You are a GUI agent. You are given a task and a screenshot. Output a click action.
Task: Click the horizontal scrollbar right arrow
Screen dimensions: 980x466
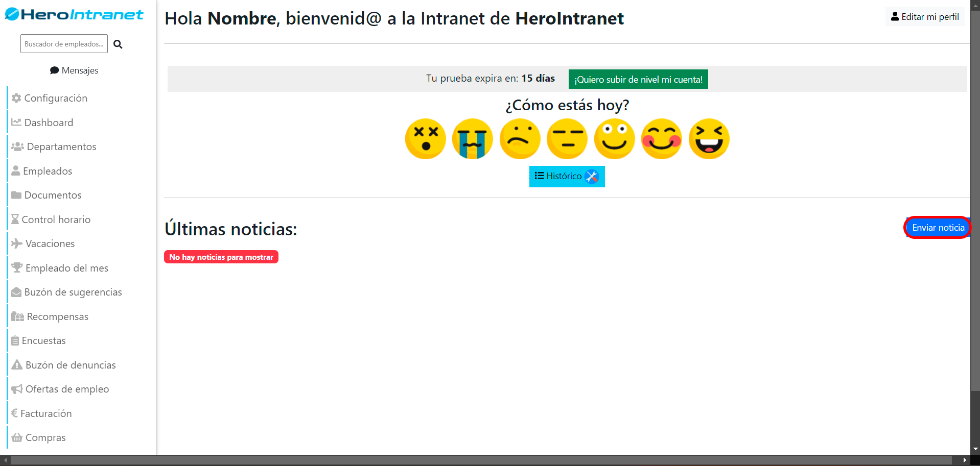964,460
